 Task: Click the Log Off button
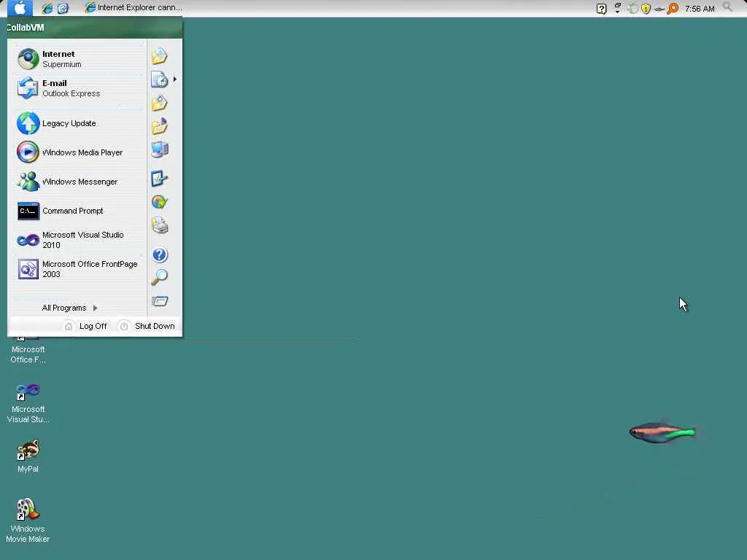[x=86, y=326]
